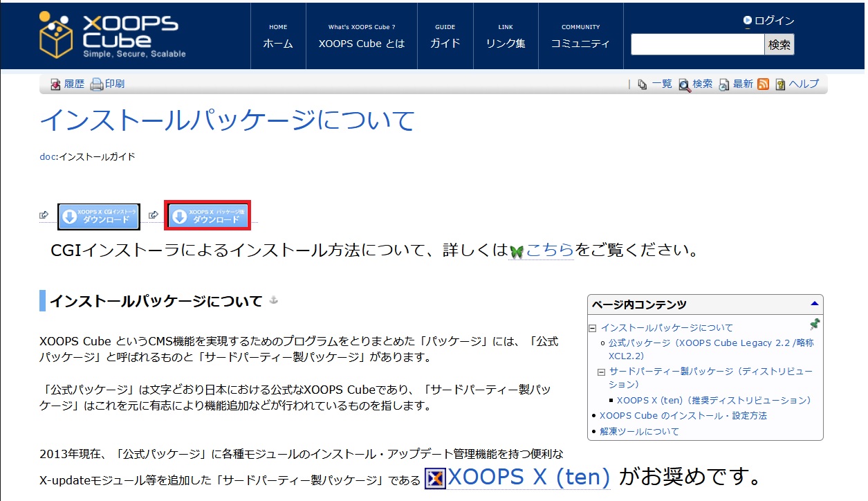Open the ガイド GUIDE menu
The height and width of the screenshot is (501, 868).
coord(445,37)
